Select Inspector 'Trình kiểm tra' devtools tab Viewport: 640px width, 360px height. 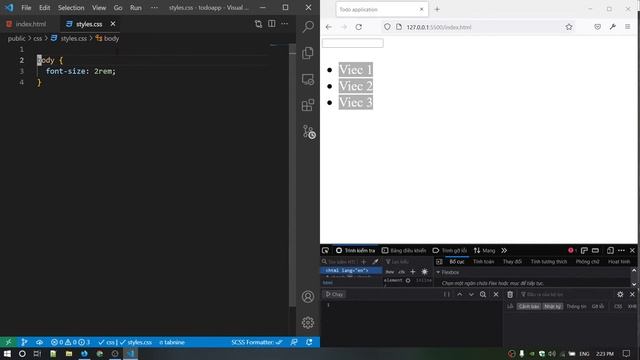pyautogui.click(x=355, y=251)
